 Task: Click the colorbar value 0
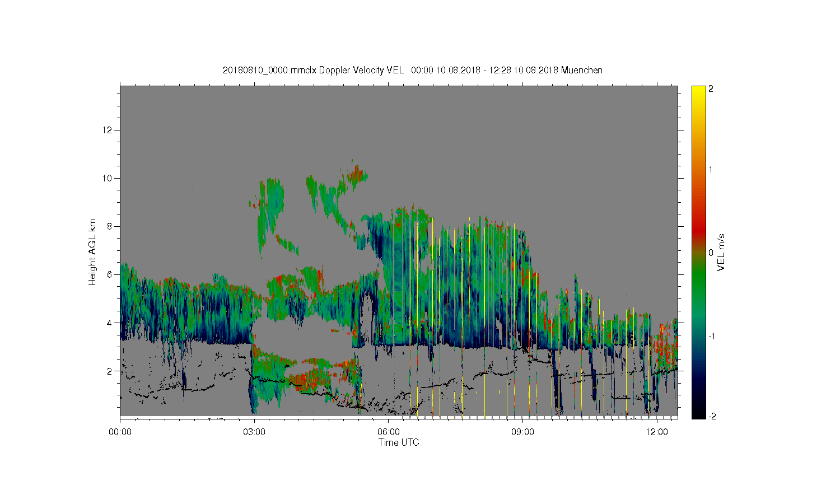(x=711, y=253)
